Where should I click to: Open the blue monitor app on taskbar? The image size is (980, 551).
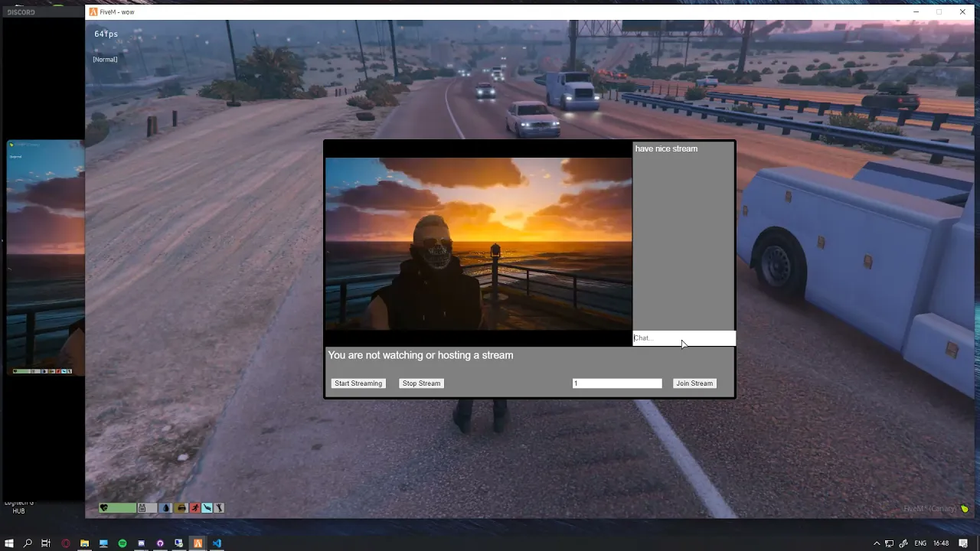pos(103,543)
